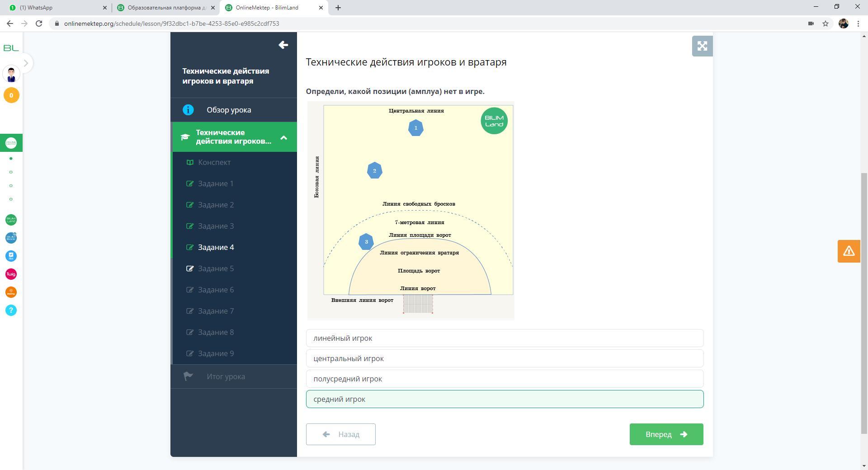
Task: Collapse the lesson menu with back arrow
Action: pyautogui.click(x=283, y=45)
